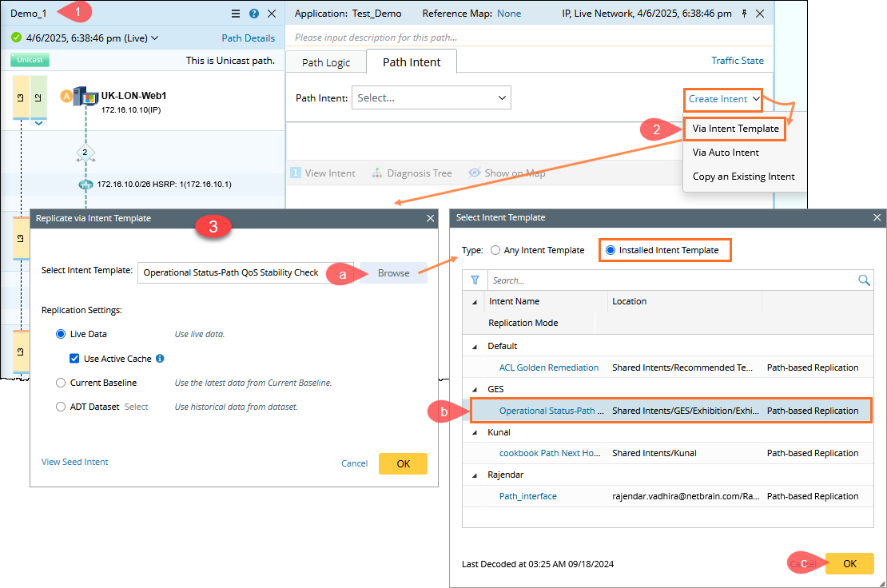Uncheck the Use Active Cache checkbox
Viewport: 887px width, 588px height.
[x=74, y=359]
